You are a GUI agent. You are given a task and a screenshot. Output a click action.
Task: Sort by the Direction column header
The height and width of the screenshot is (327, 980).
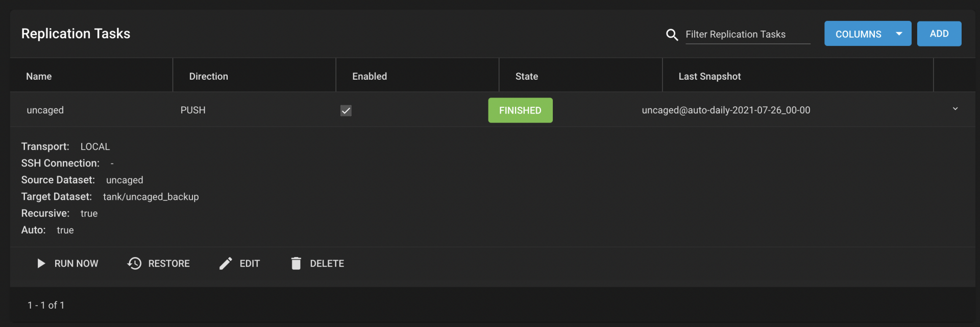[209, 76]
